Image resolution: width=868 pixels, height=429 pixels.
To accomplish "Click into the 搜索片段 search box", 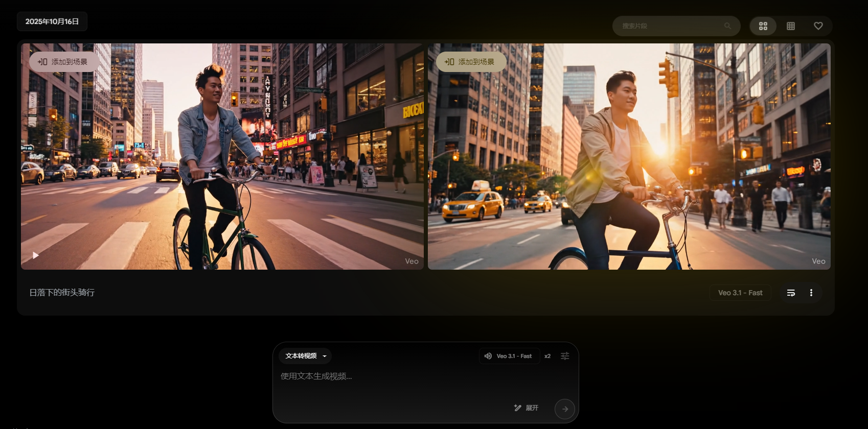I will (669, 26).
